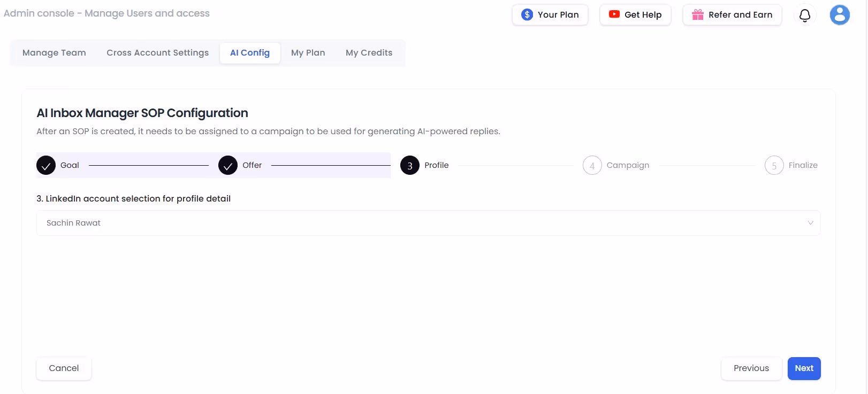868x394 pixels.
Task: Click the Offer step checkmark circle
Action: coord(228,165)
